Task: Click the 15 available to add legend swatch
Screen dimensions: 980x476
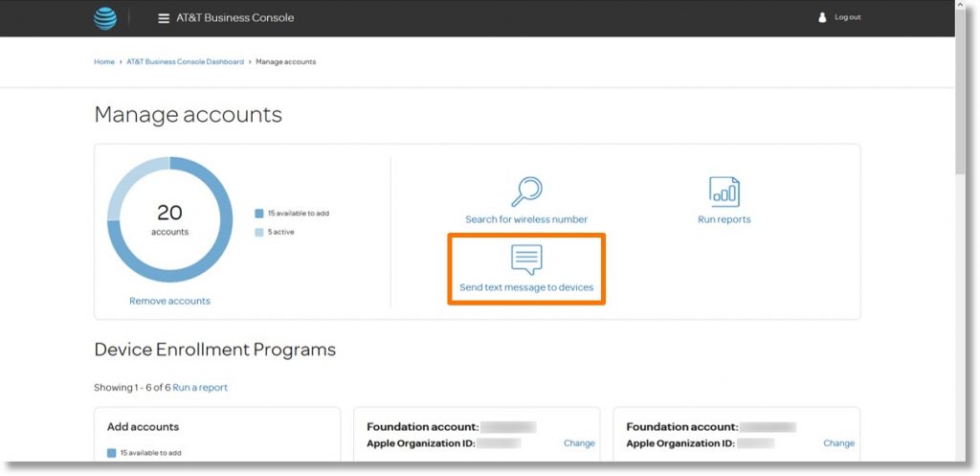Action: pyautogui.click(x=259, y=214)
